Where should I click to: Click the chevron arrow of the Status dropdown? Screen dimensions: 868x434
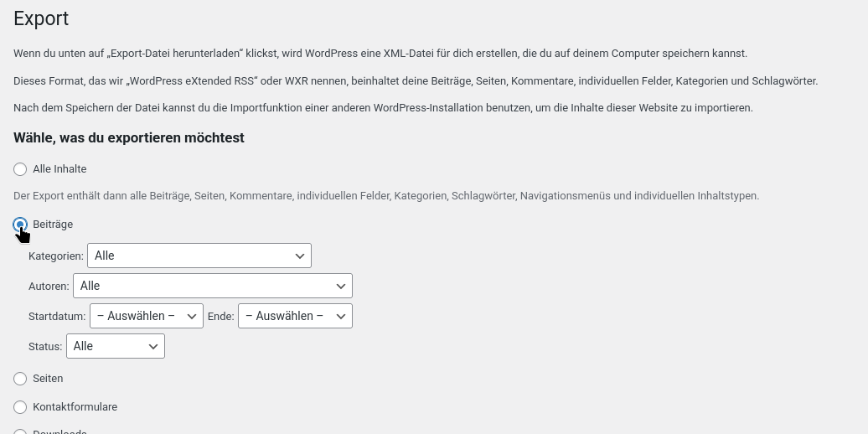point(153,346)
